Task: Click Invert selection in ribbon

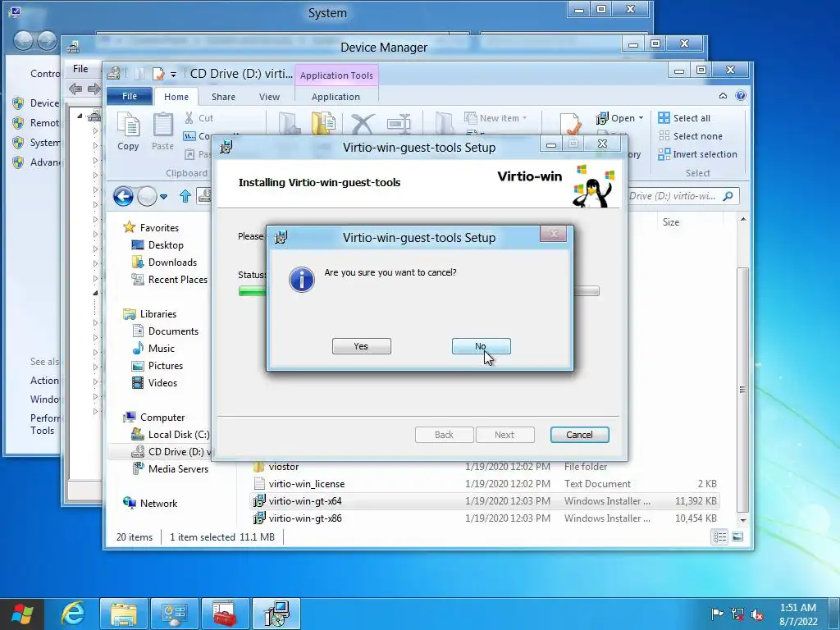Action: coord(698,154)
